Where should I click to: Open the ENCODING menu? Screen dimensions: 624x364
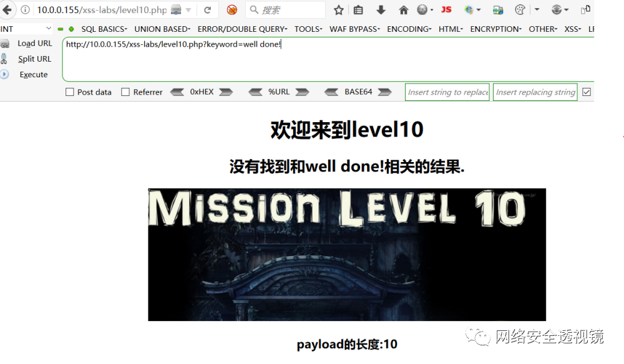pos(409,29)
